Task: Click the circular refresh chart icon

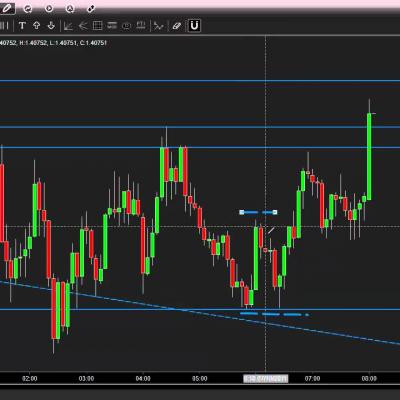Action: 28,9
